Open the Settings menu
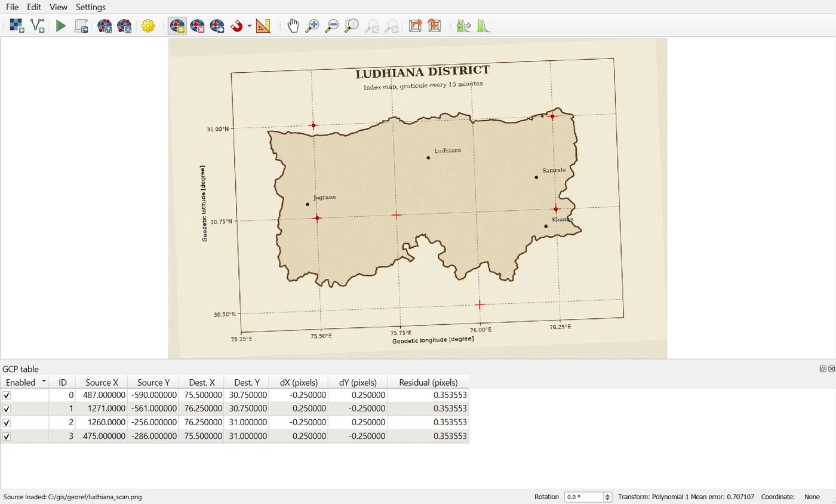836x504 pixels. [91, 7]
